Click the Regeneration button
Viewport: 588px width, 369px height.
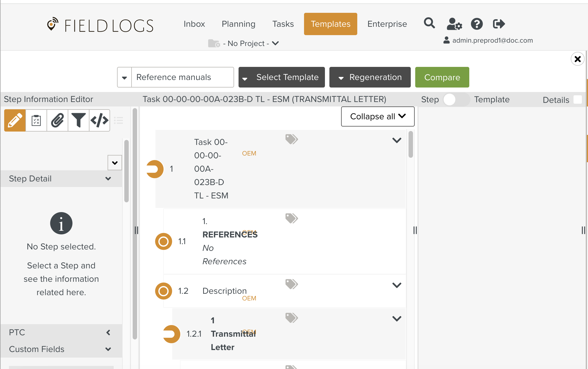pos(370,77)
